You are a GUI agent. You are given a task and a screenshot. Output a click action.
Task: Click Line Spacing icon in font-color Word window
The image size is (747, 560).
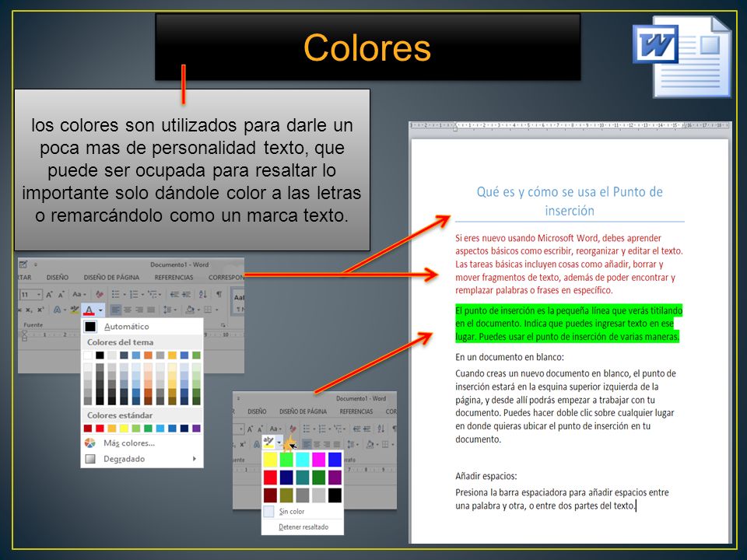pos(167,310)
